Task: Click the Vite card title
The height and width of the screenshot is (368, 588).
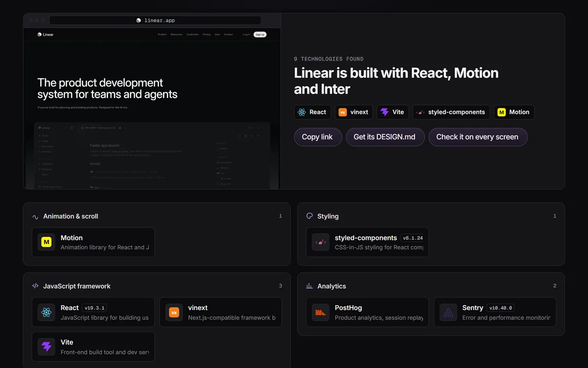Action: 67,342
